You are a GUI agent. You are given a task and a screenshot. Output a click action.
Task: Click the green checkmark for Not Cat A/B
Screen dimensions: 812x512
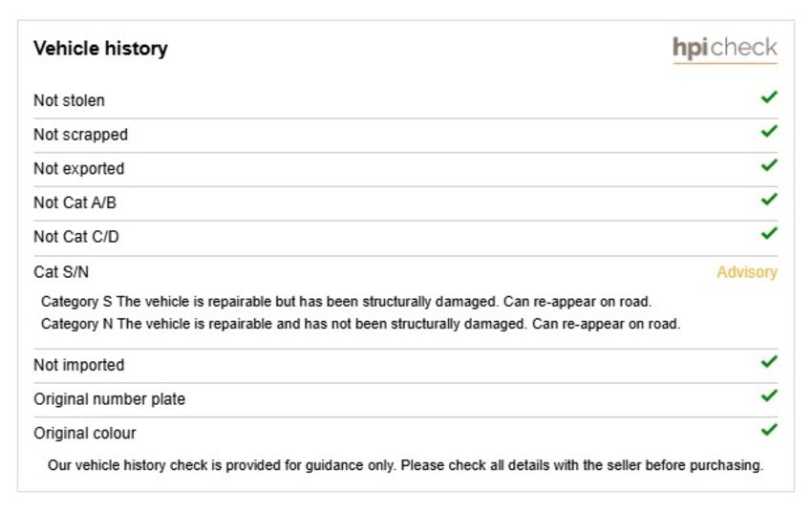point(769,200)
